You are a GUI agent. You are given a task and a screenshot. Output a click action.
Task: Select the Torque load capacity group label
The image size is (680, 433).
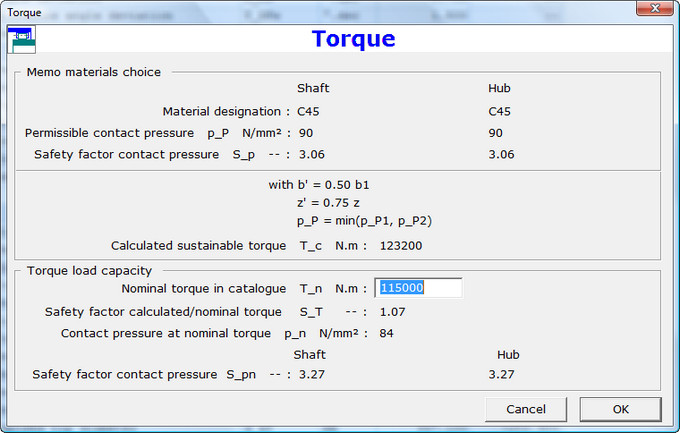coord(89,270)
